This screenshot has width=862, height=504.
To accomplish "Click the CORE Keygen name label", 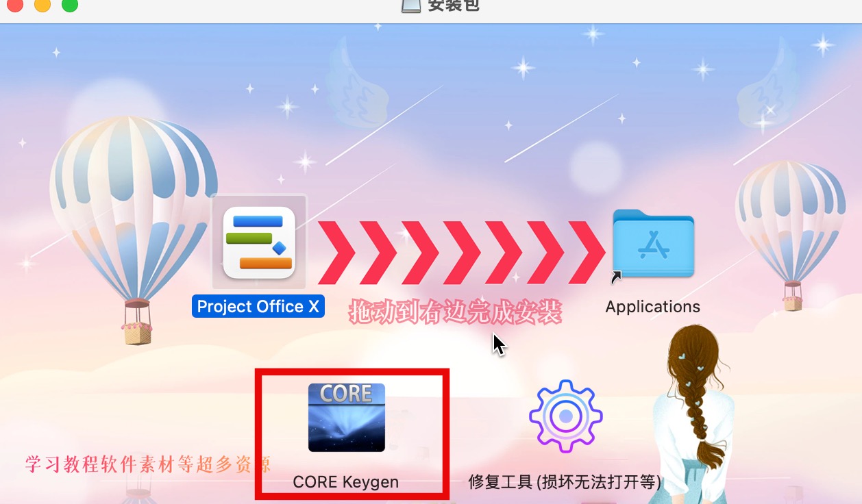I will pos(346,481).
